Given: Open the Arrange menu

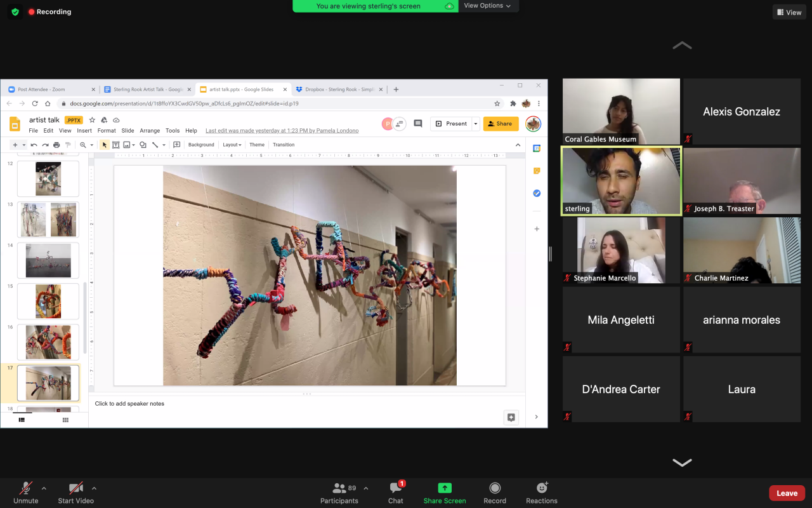Looking at the screenshot, I should [x=150, y=131].
